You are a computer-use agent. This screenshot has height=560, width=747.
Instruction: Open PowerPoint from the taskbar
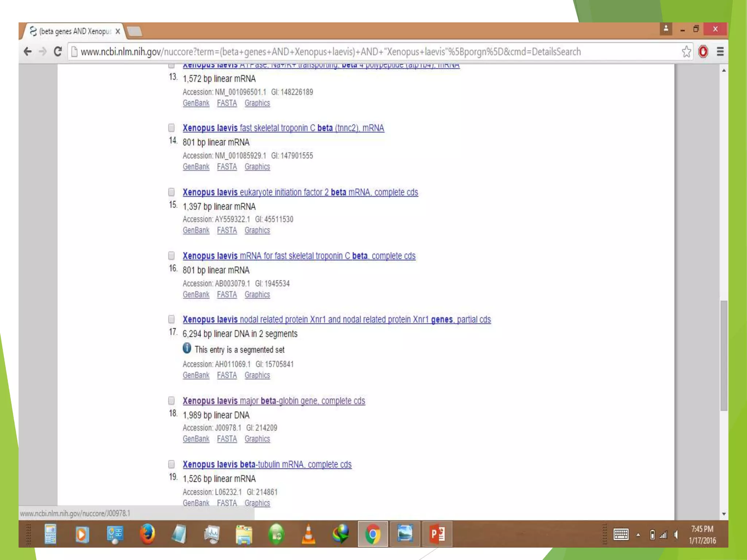[x=437, y=534]
